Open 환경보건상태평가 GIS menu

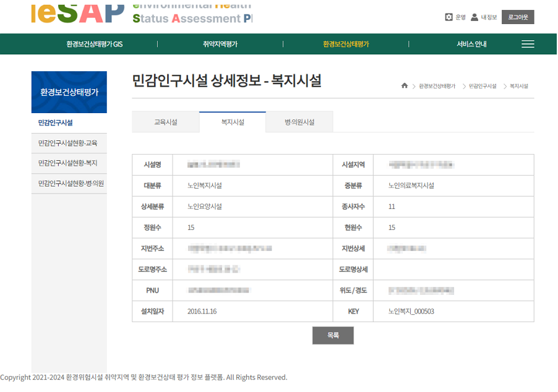click(x=94, y=44)
